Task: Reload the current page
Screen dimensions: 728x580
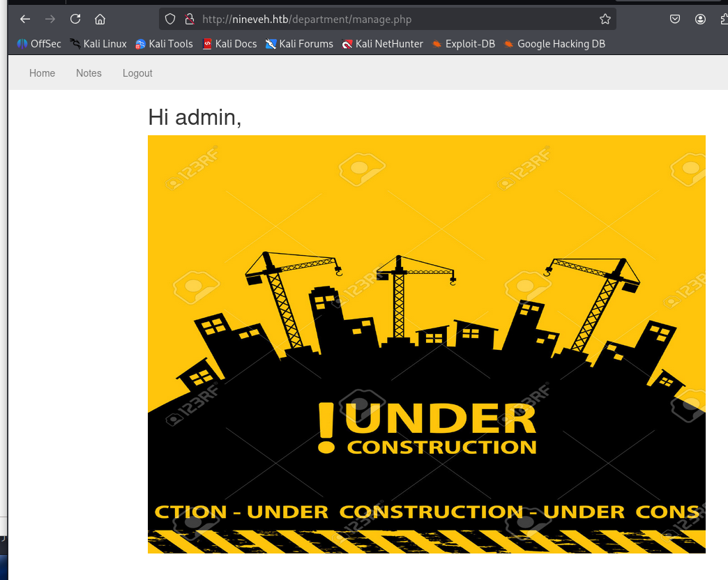Action: pyautogui.click(x=75, y=19)
